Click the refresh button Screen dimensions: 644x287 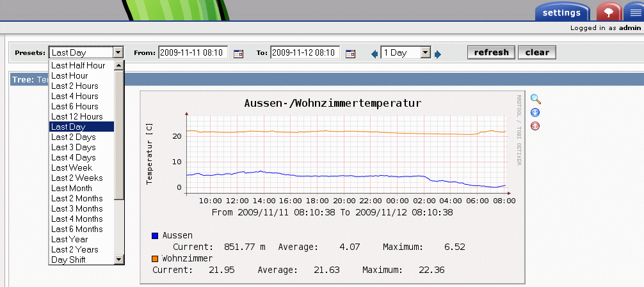point(491,52)
